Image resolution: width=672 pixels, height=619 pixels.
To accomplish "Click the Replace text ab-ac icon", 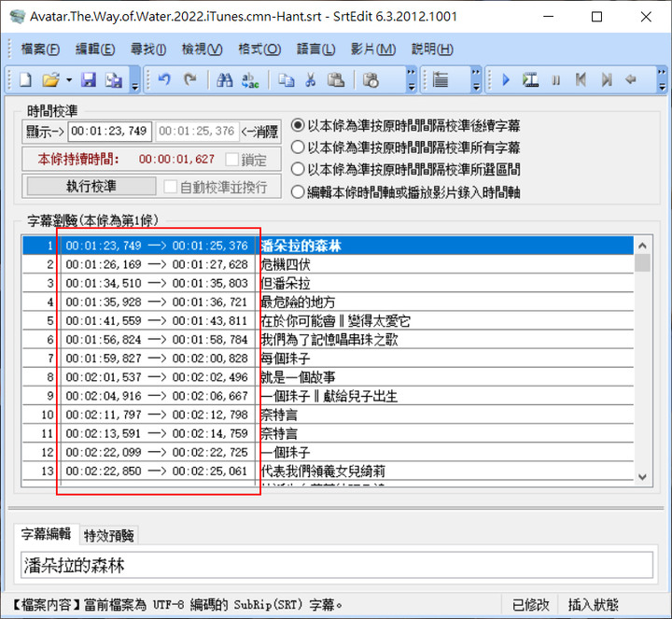I will pos(250,79).
